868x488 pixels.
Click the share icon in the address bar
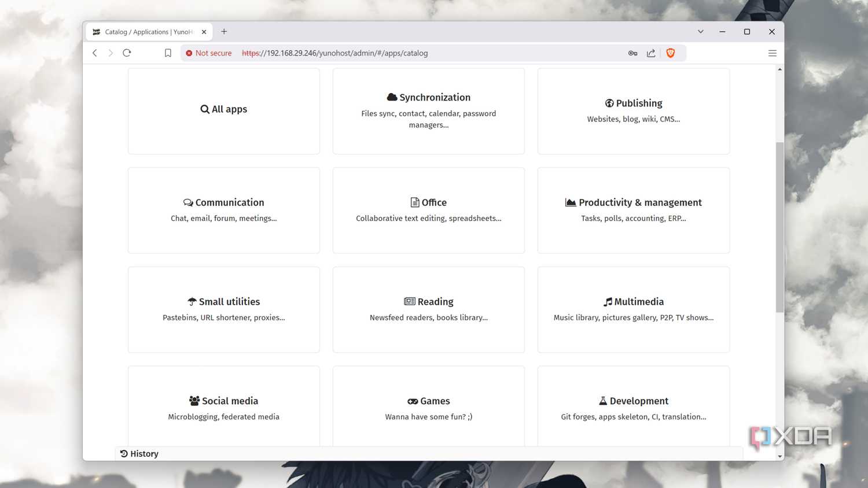(651, 53)
